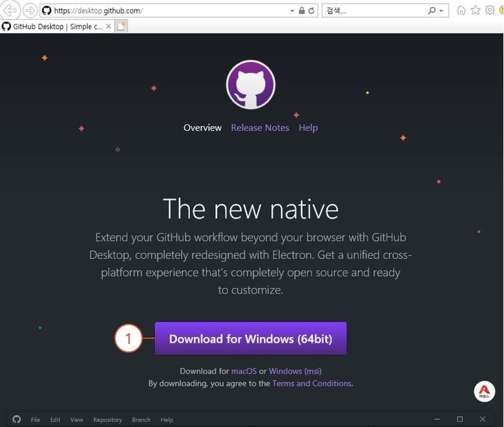Click the security lock icon
Screen dimensions: 504x427
[x=302, y=11]
